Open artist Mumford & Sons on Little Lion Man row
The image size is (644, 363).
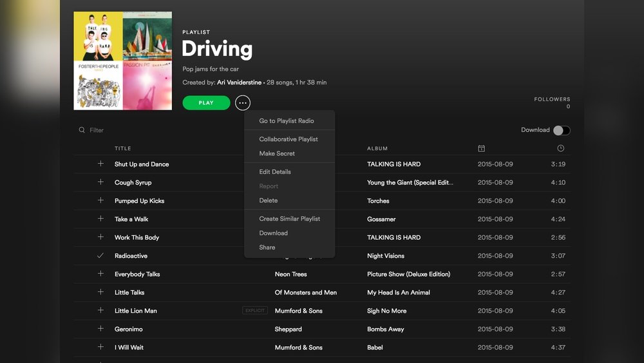pyautogui.click(x=299, y=311)
